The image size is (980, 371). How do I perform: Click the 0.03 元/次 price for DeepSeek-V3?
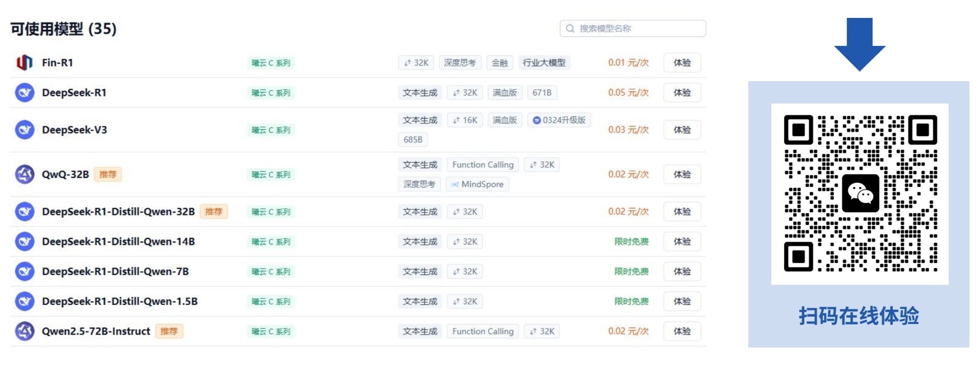coord(629,130)
